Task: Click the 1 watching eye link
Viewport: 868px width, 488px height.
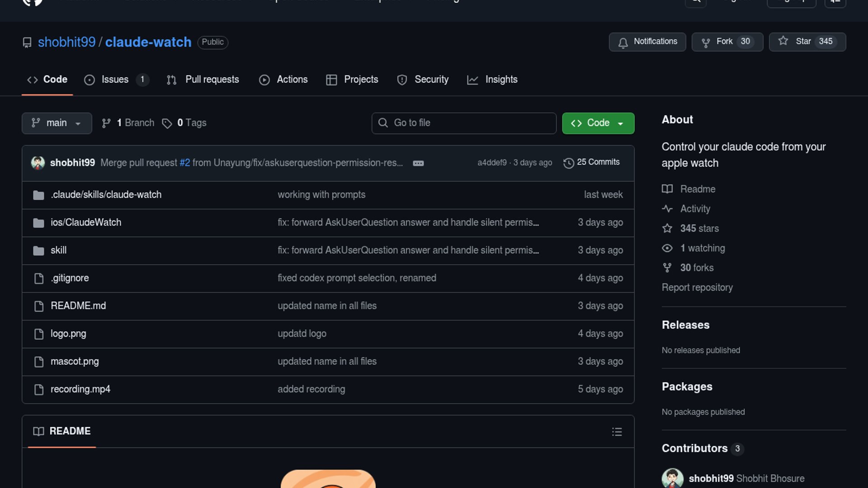Action: pyautogui.click(x=702, y=248)
